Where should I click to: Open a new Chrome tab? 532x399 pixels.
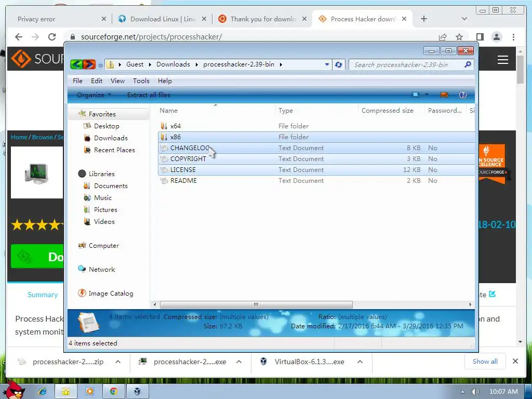tap(424, 19)
